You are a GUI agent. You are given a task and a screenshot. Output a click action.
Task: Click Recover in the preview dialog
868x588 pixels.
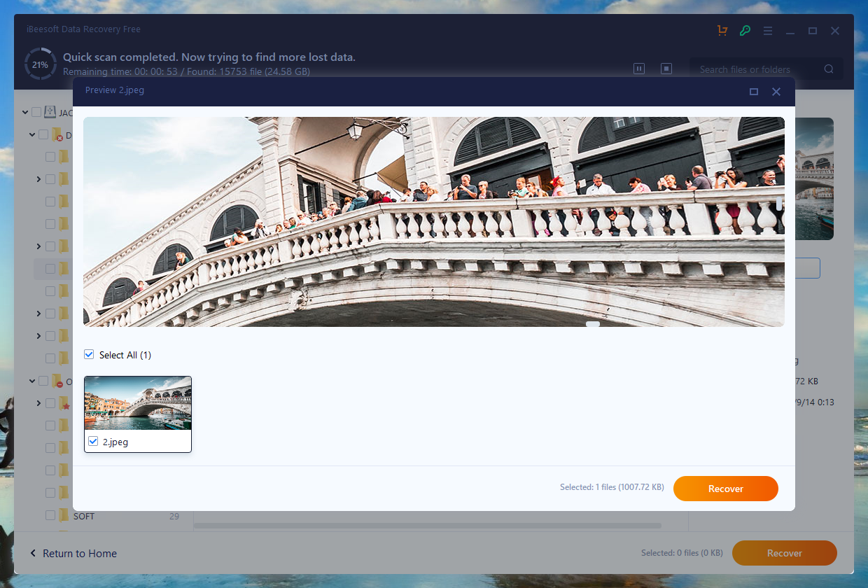click(x=726, y=489)
